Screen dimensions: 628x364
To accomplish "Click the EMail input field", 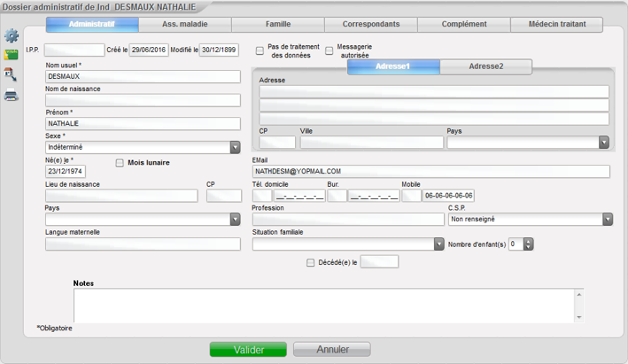I will (x=431, y=172).
